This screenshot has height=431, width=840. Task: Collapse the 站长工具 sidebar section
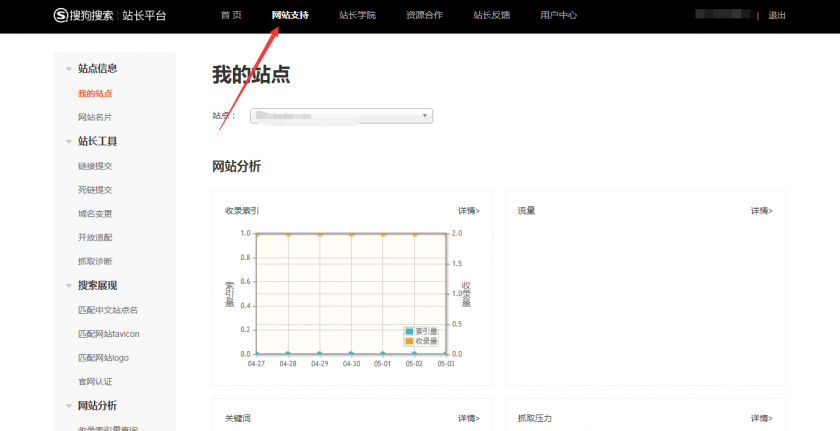[x=69, y=142]
